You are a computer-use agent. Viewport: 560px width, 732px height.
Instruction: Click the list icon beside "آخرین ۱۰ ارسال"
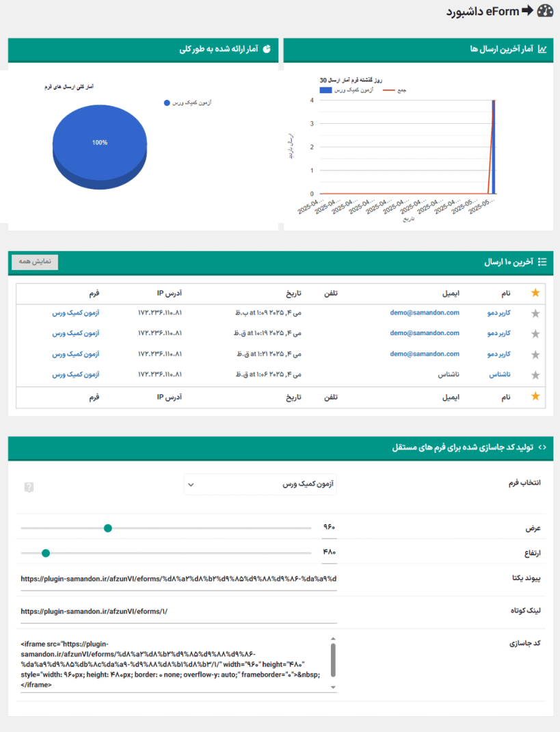[x=542, y=262]
